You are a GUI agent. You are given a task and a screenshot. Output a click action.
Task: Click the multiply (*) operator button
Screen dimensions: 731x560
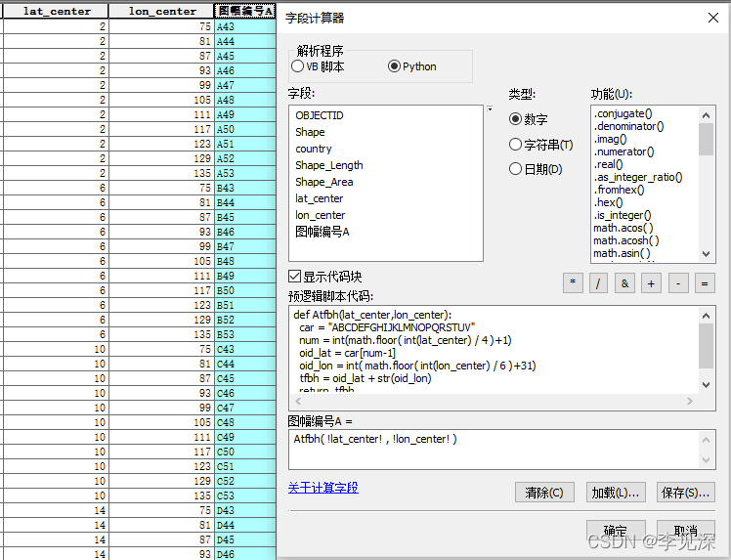coord(573,282)
